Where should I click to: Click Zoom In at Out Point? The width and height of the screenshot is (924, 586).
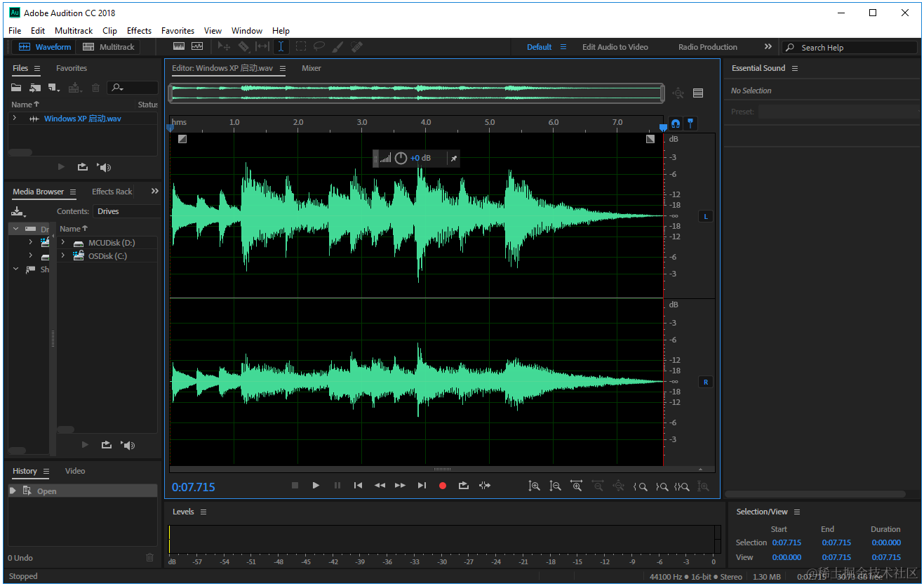coord(662,486)
